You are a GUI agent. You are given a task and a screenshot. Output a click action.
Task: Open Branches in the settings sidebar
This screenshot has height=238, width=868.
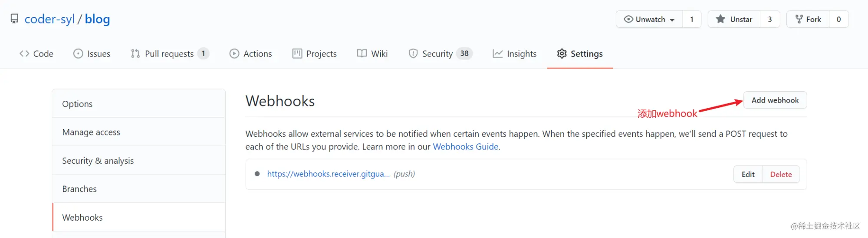[x=139, y=189]
